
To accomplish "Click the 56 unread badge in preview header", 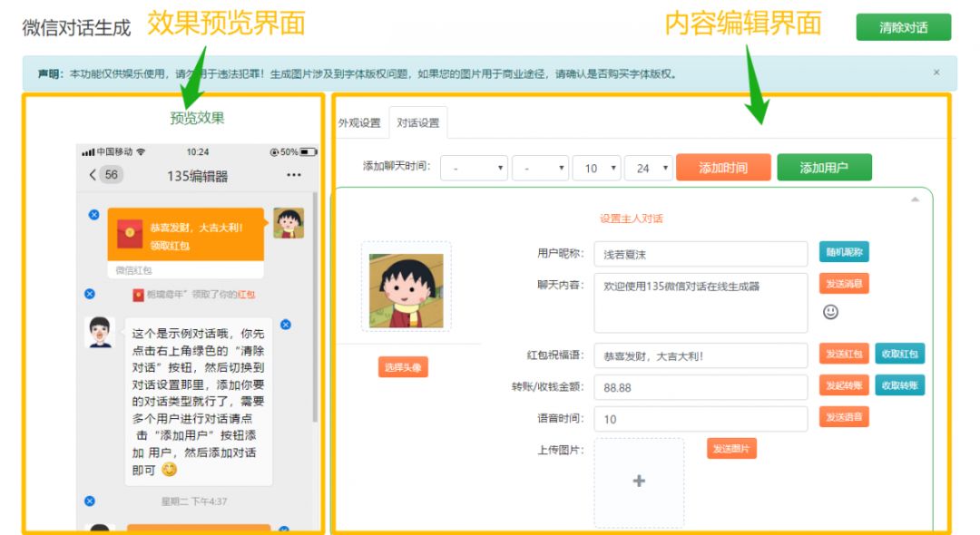I will click(112, 175).
